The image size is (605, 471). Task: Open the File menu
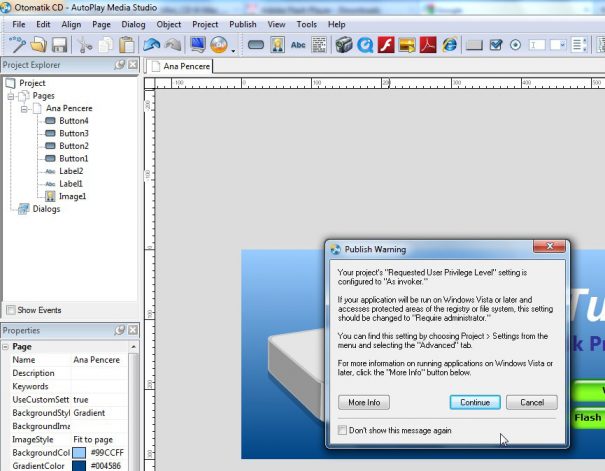[19, 24]
